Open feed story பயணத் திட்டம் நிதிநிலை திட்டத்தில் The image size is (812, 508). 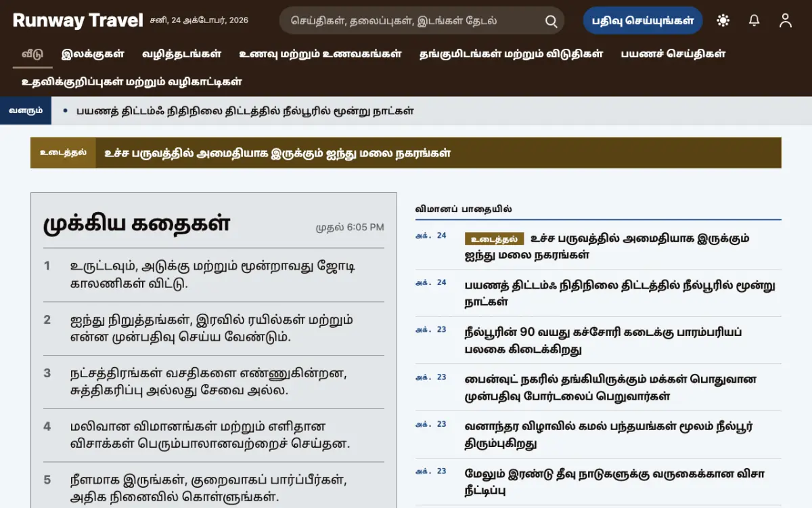pyautogui.click(x=620, y=293)
